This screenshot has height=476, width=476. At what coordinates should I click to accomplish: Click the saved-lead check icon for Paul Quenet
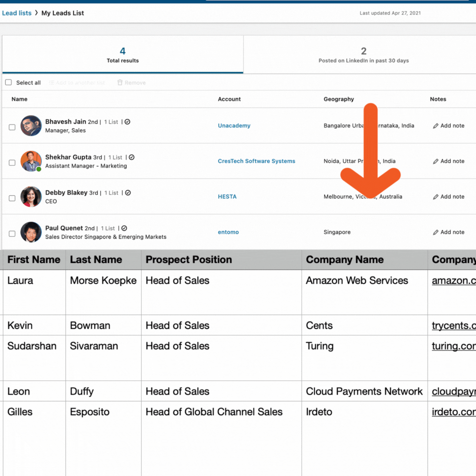124,228
